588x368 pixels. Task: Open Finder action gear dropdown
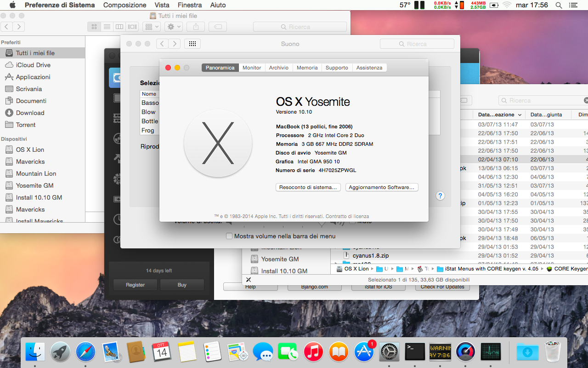(x=174, y=27)
